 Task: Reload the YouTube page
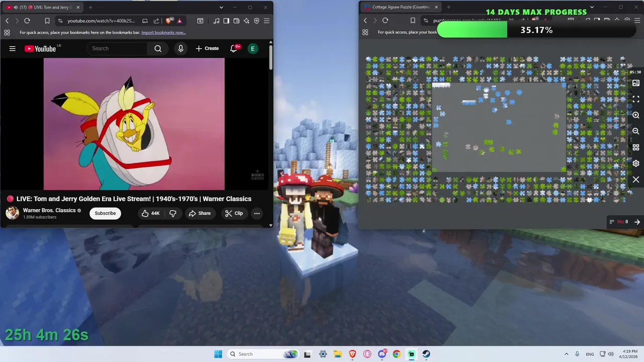tap(27, 21)
